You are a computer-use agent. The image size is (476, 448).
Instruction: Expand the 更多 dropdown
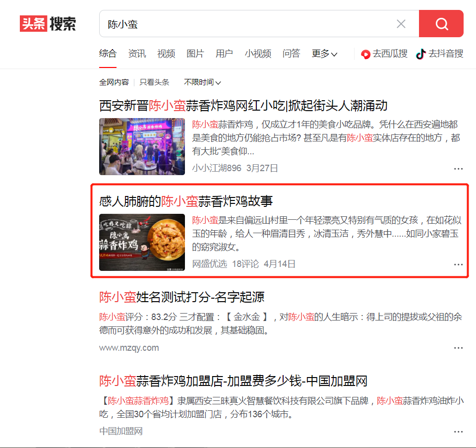[324, 54]
